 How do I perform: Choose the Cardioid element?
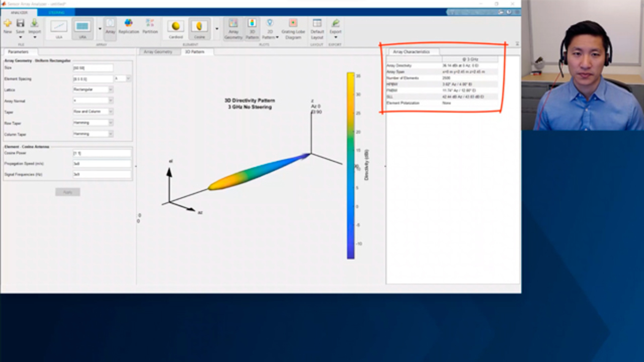click(176, 29)
